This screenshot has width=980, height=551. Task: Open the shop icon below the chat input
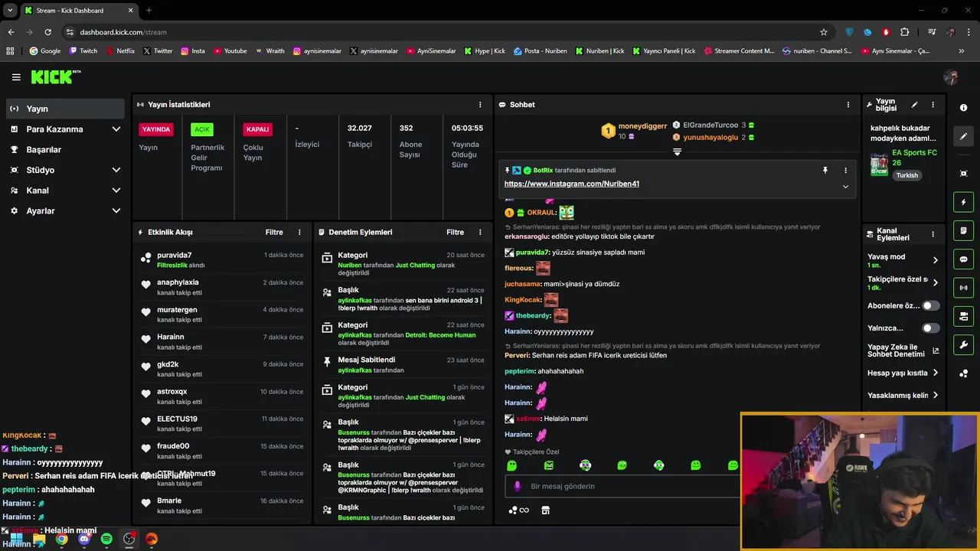coord(545,510)
